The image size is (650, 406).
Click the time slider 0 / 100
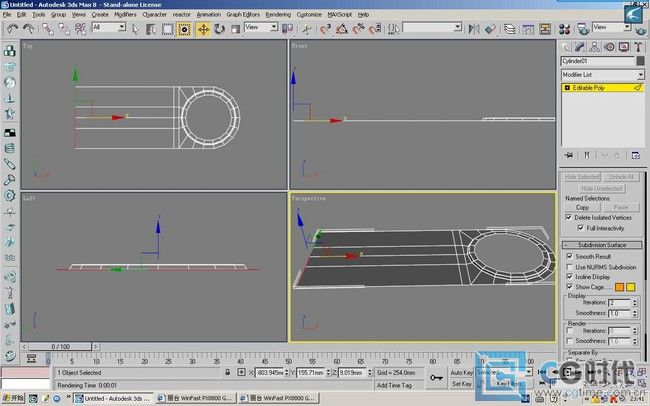click(61, 346)
